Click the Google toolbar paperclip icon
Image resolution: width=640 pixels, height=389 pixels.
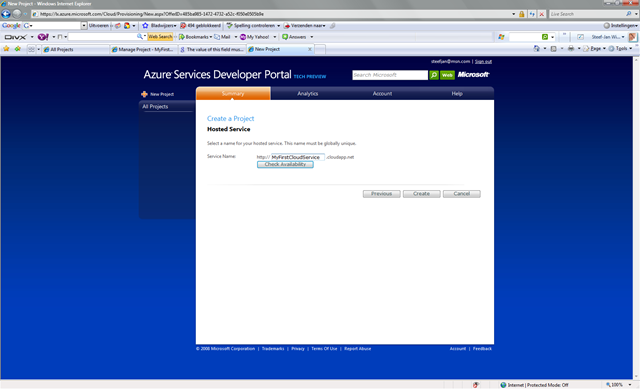tap(333, 25)
